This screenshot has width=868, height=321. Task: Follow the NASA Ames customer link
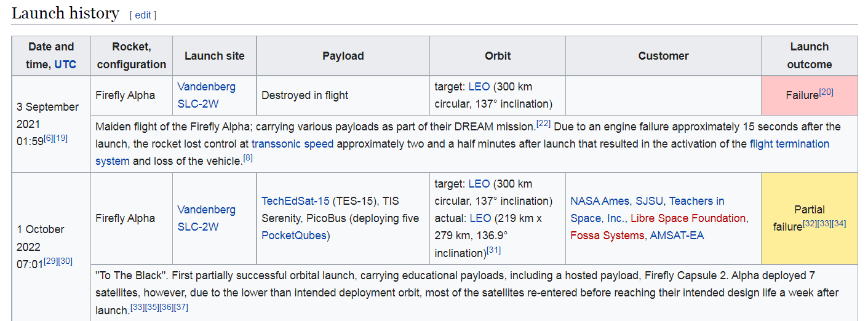click(600, 200)
